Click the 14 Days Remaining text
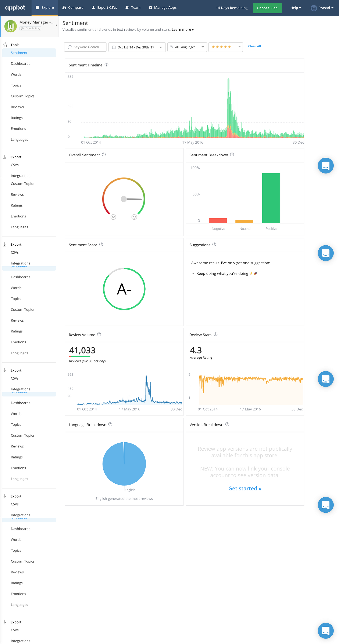This screenshot has height=644, width=339. (232, 8)
